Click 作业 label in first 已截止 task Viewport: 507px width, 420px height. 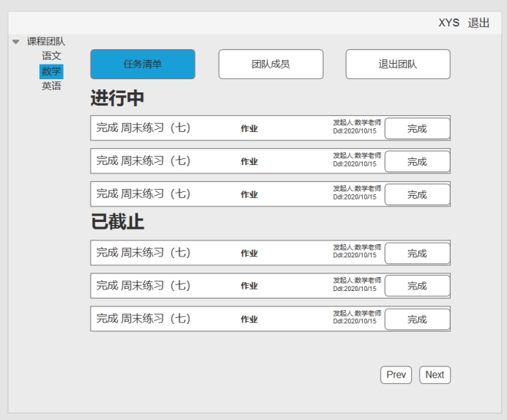coord(249,254)
